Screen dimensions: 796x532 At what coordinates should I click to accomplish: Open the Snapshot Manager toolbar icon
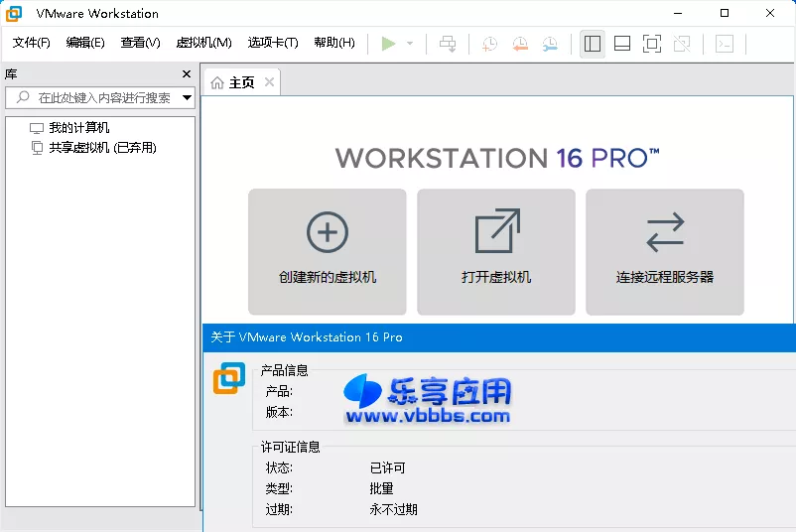tap(550, 44)
